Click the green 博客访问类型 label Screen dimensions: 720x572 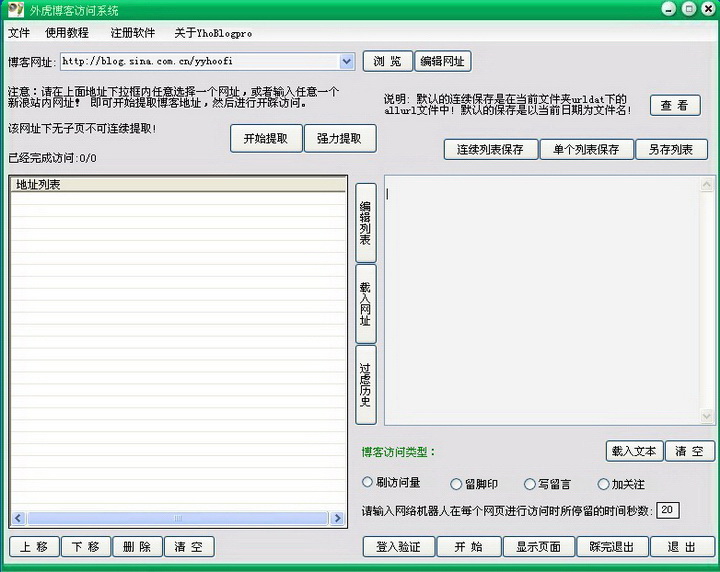398,452
